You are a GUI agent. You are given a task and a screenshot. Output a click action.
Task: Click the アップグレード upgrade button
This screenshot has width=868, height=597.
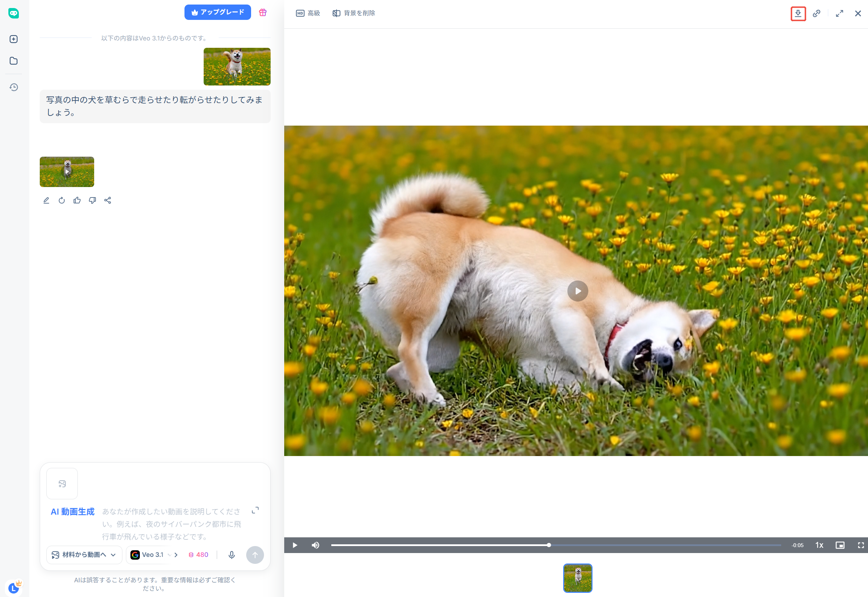(218, 12)
